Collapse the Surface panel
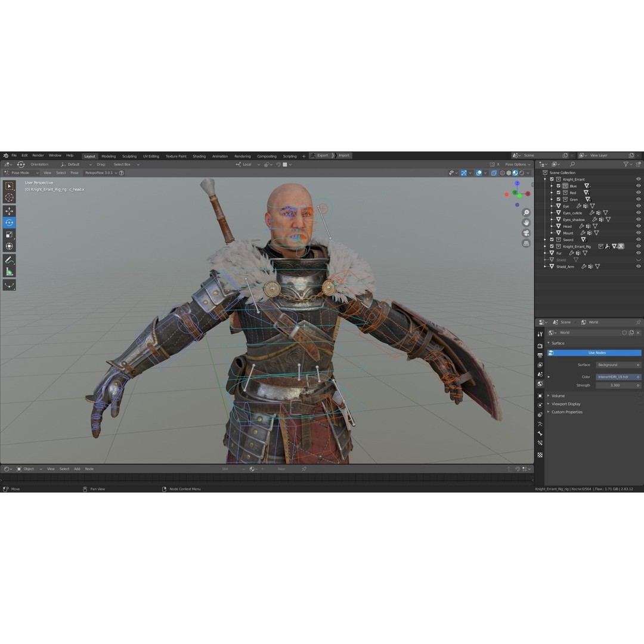The width and height of the screenshot is (644, 644). [x=556, y=343]
